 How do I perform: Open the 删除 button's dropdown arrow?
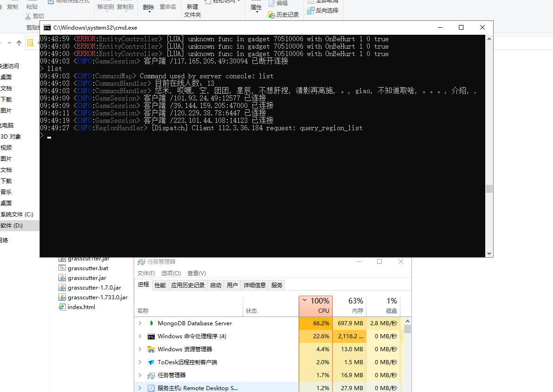coord(149,12)
